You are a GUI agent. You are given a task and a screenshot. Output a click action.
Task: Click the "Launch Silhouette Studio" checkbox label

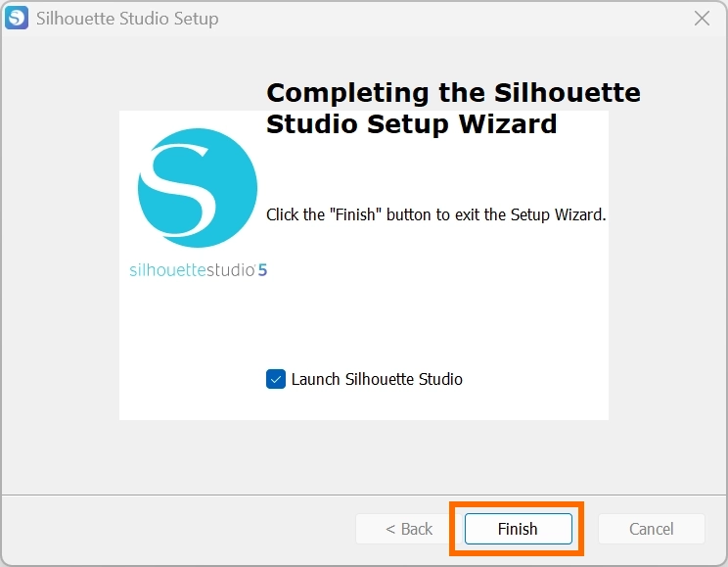pyautogui.click(x=377, y=379)
